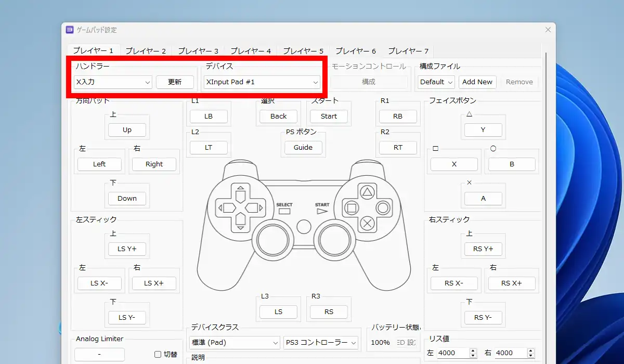Click the circle button on controller image
The height and width of the screenshot is (364, 624).
383,208
